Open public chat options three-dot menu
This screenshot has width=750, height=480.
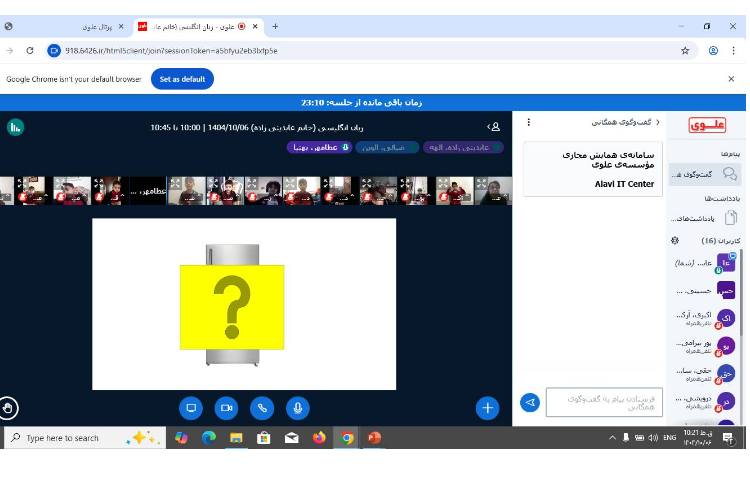[x=529, y=122]
